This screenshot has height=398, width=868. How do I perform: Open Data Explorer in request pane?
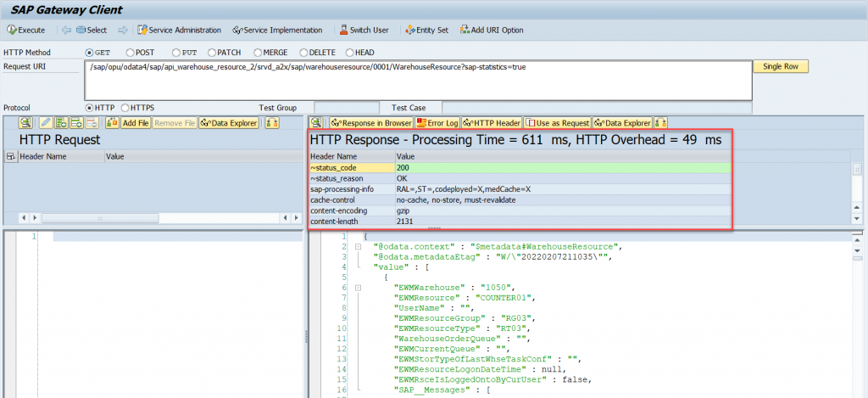[229, 123]
